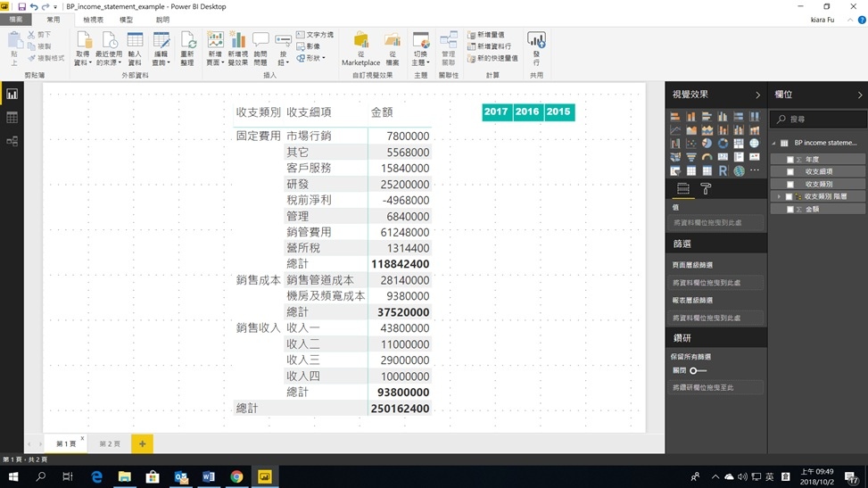Select the R script visual icon

pos(723,170)
